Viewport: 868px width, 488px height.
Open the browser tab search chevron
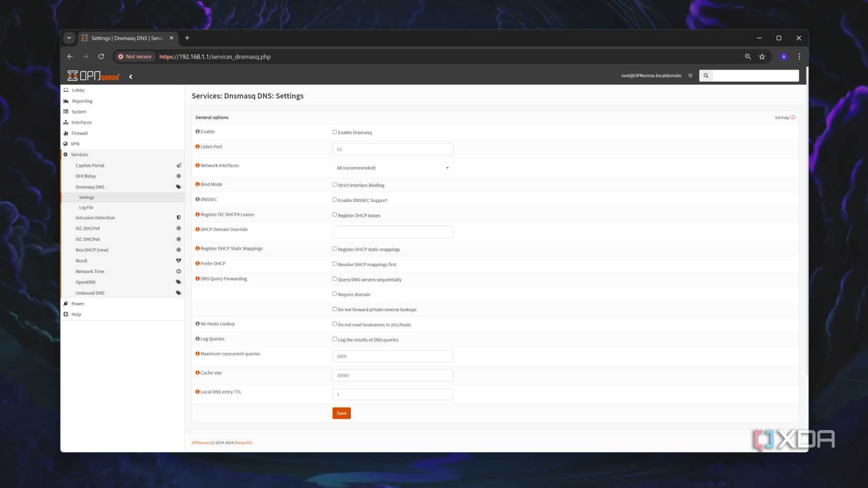(69, 37)
